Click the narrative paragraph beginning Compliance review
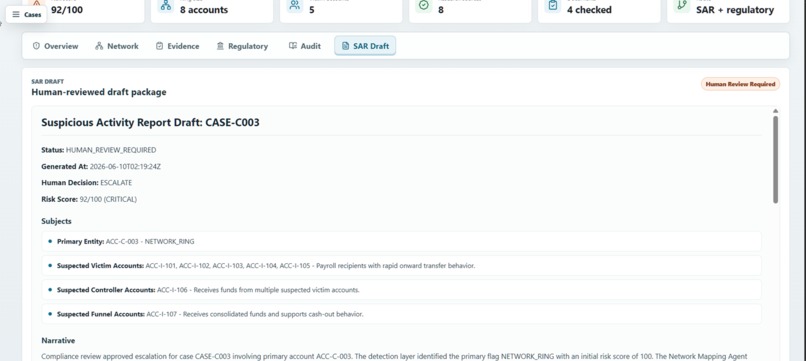 click(394, 356)
